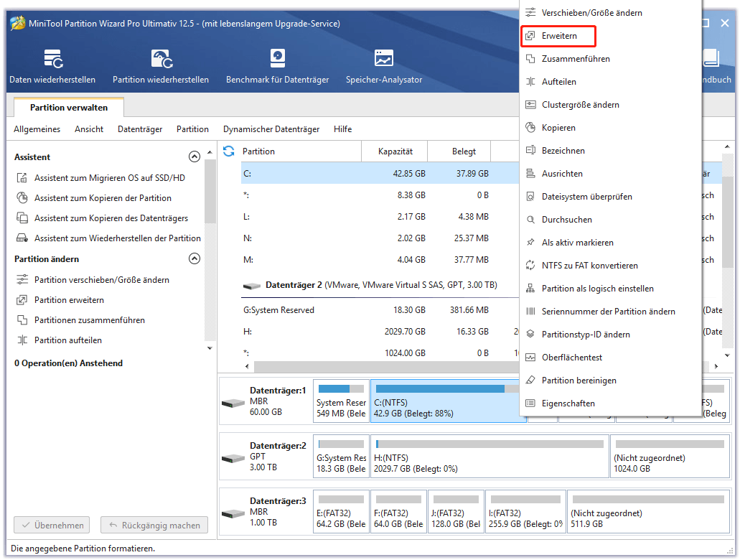The width and height of the screenshot is (740, 560).
Task: Select the Partition verwalten tab
Action: 69,107
